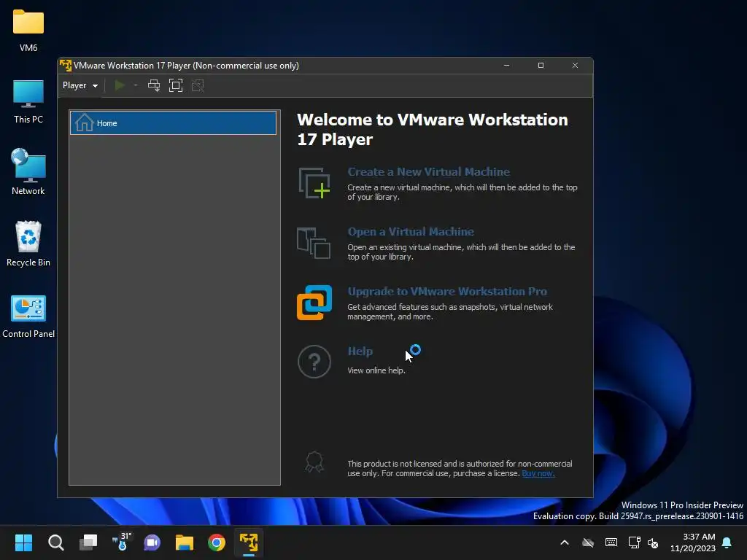This screenshot has width=747, height=560.
Task: Click the new virtual machine plus icon
Action: tap(314, 183)
